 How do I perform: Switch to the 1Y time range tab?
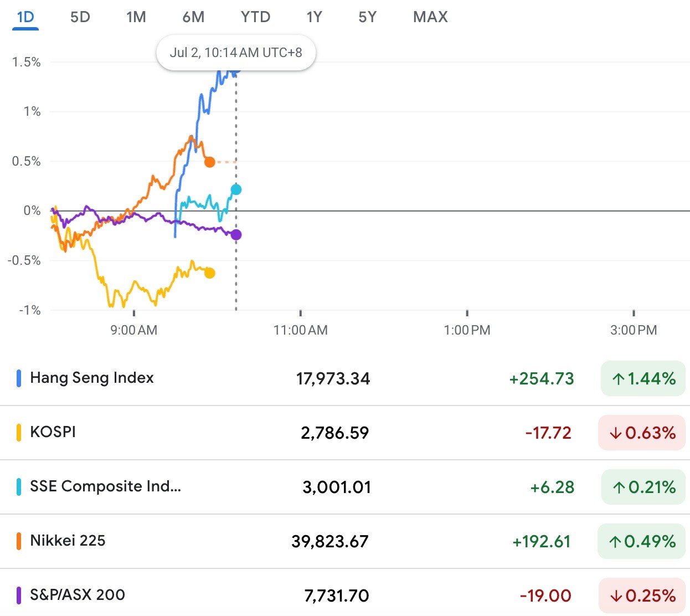[314, 17]
